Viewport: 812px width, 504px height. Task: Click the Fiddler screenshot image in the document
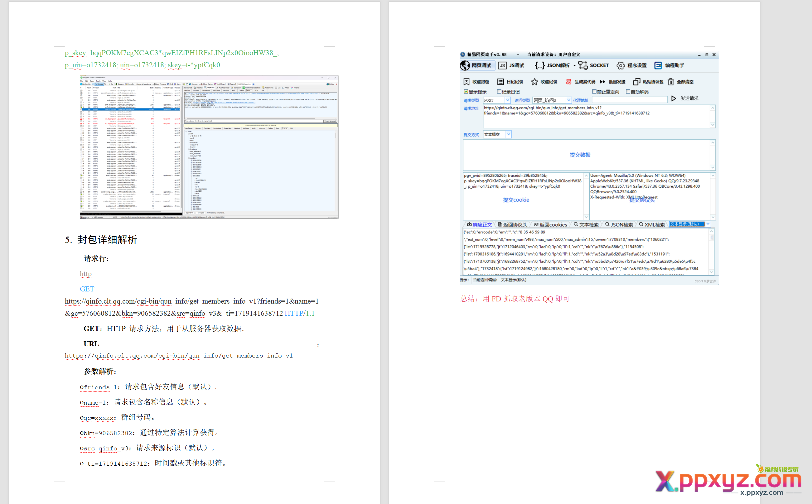click(209, 147)
